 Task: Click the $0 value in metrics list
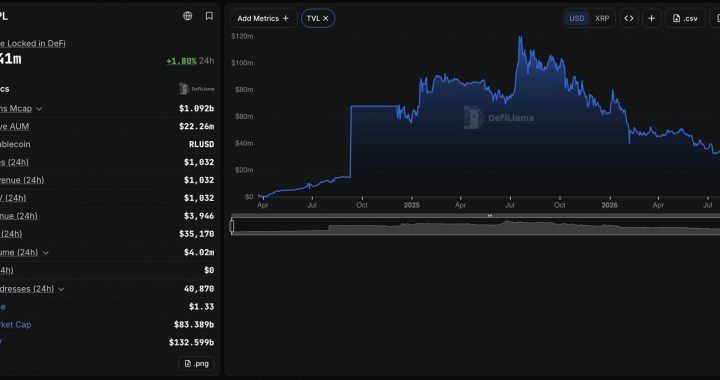coord(209,270)
